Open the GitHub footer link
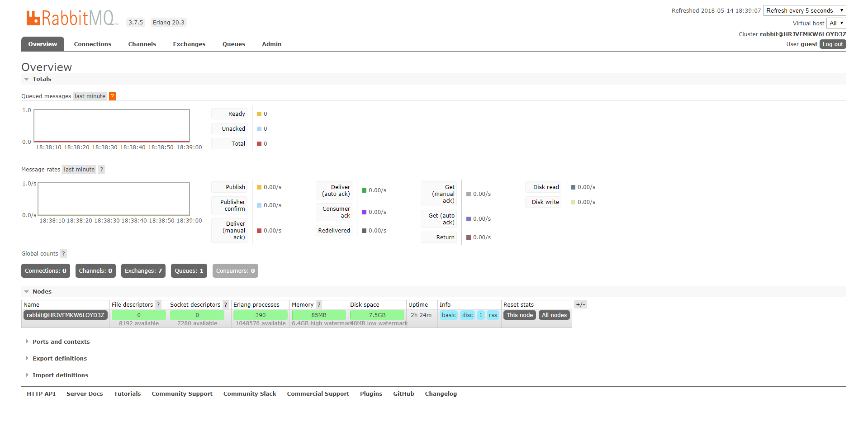Viewport: 868px width, 427px height. tap(403, 394)
